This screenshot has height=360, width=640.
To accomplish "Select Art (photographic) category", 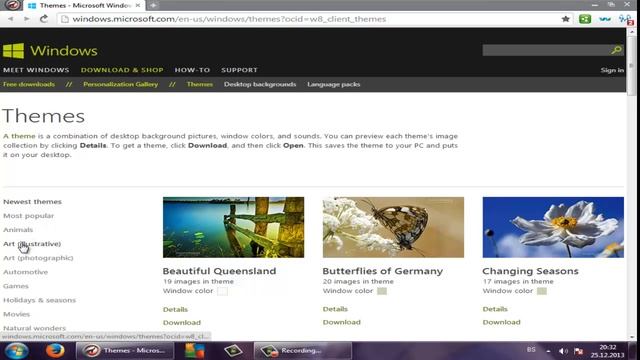I will pyautogui.click(x=38, y=258).
